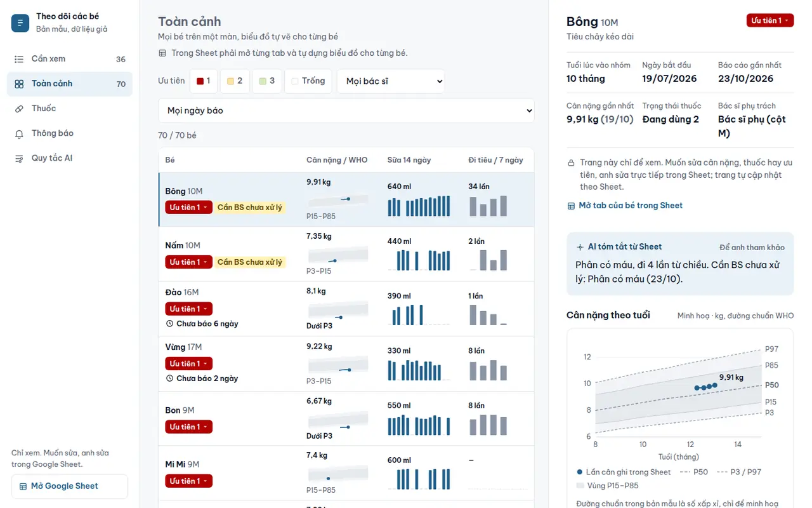Click the 9,91 kg point label on chart
The image size is (812, 508).
pyautogui.click(x=731, y=377)
